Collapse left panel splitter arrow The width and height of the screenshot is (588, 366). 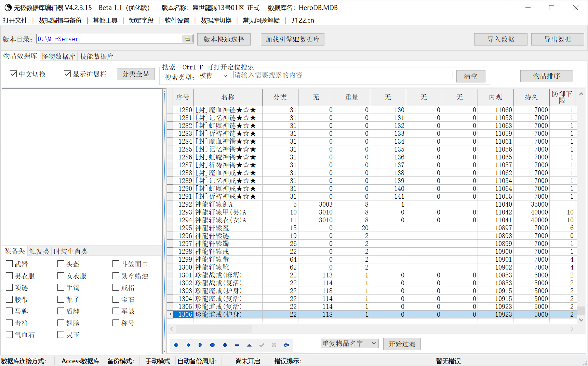point(165,91)
